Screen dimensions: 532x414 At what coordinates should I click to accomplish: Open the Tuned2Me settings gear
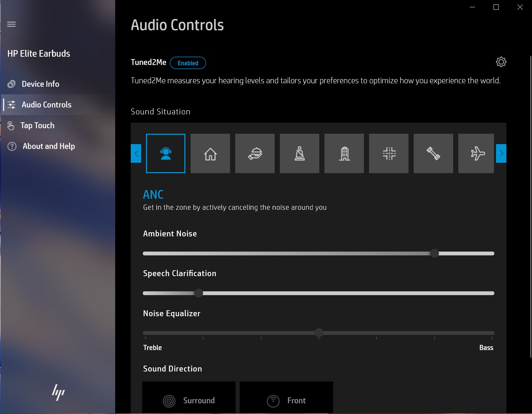coord(501,62)
